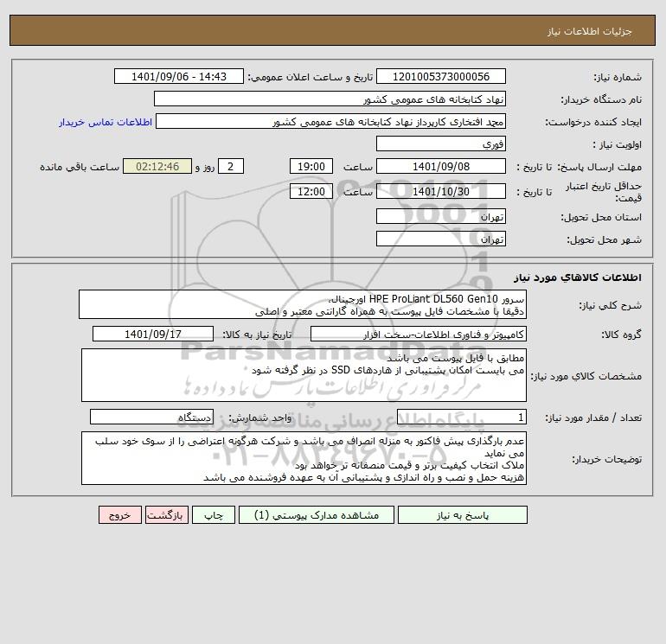This screenshot has height=644, width=666.
Task: Click the 'توضیحات خریدار:' label
Action: click(607, 459)
